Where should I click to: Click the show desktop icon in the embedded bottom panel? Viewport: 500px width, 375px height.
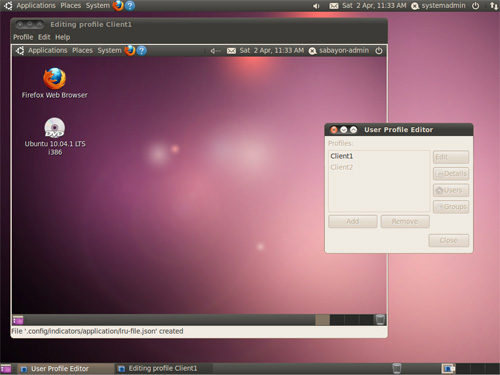pyautogui.click(x=18, y=320)
